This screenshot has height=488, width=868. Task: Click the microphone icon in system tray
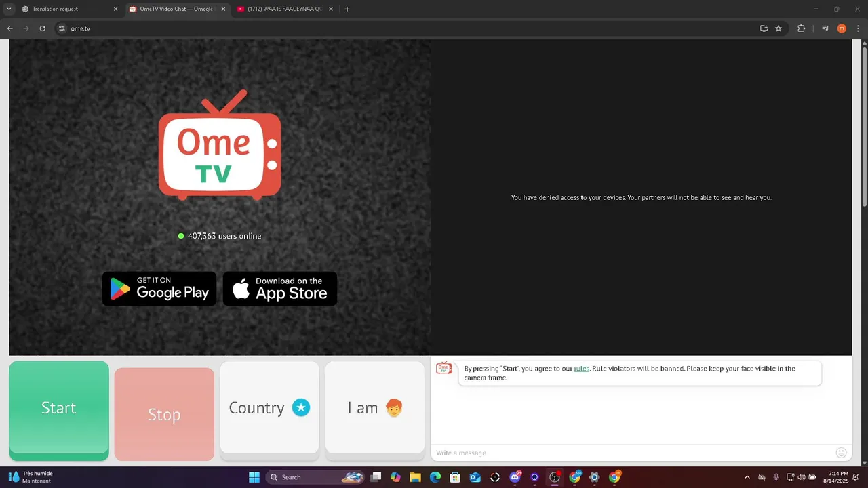[776, 477]
